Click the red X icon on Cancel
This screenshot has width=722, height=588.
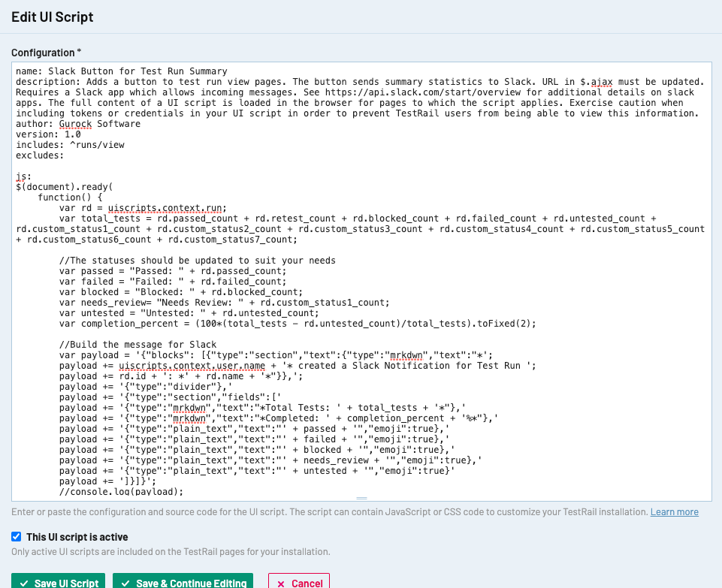281,583
